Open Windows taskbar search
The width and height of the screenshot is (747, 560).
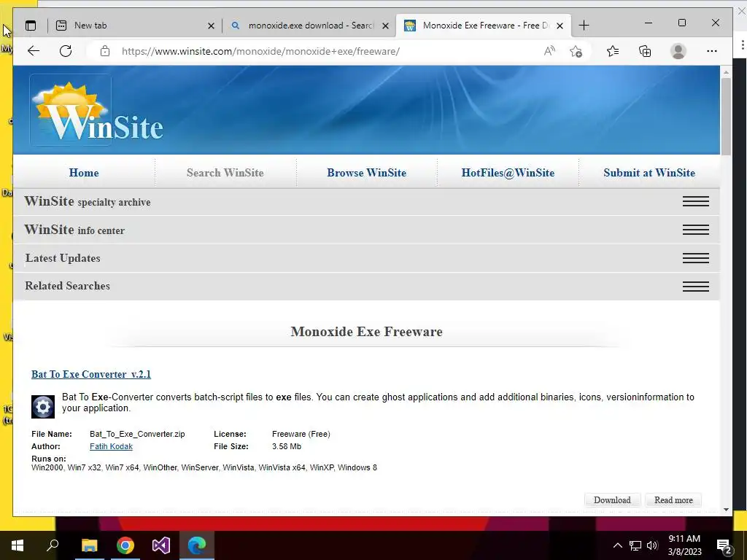click(x=53, y=545)
